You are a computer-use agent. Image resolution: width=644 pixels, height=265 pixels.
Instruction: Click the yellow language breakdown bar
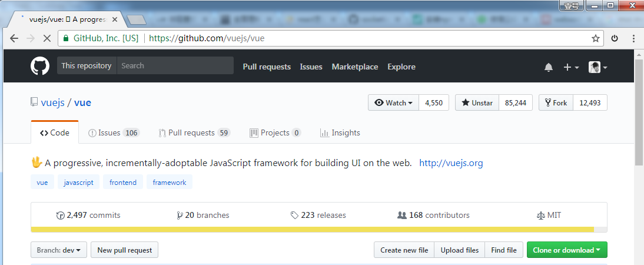(x=312, y=229)
